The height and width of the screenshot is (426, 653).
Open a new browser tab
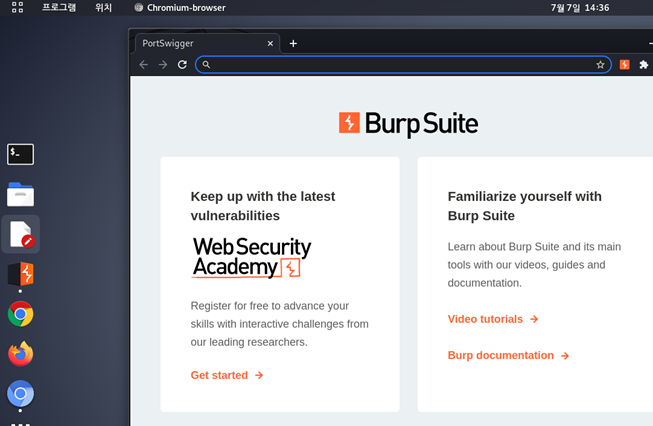[293, 43]
